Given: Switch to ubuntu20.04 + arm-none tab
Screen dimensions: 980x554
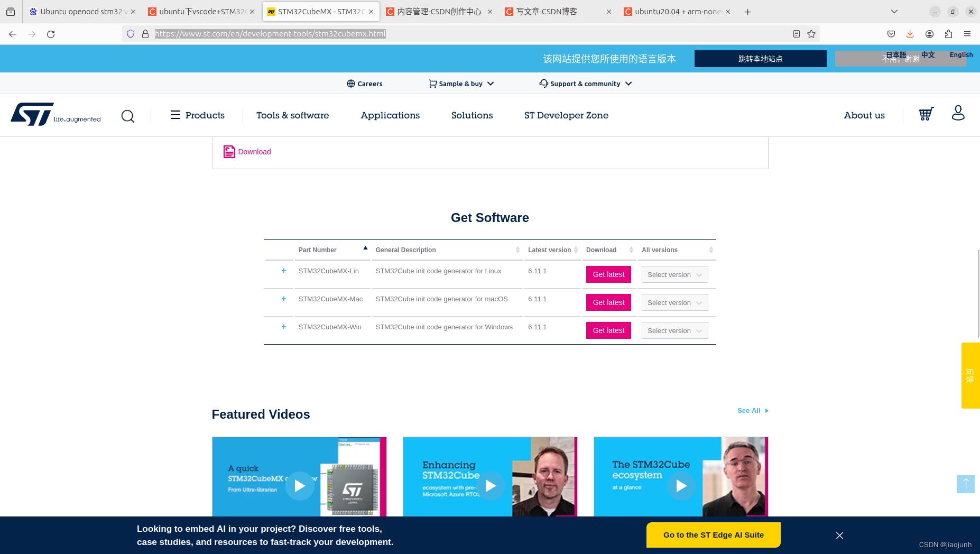Looking at the screenshot, I should (678, 12).
